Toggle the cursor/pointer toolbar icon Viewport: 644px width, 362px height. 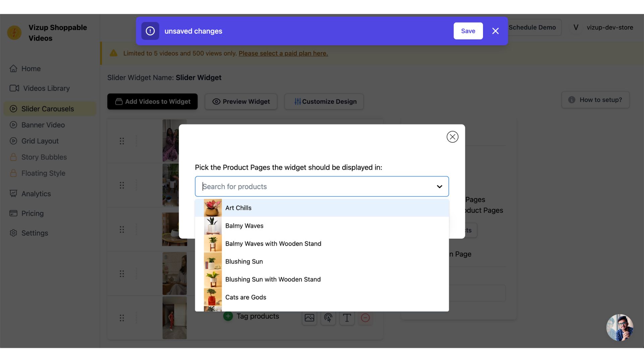tap(328, 317)
